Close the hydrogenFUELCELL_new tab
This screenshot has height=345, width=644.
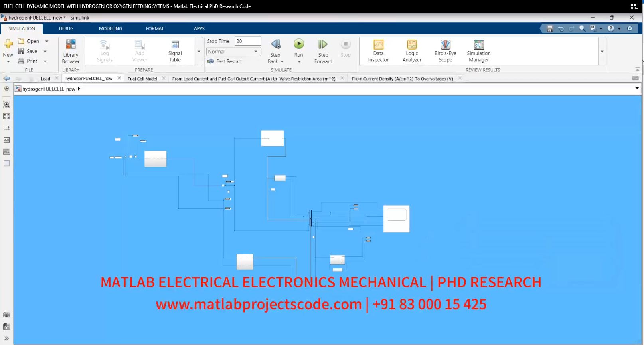[x=119, y=78]
